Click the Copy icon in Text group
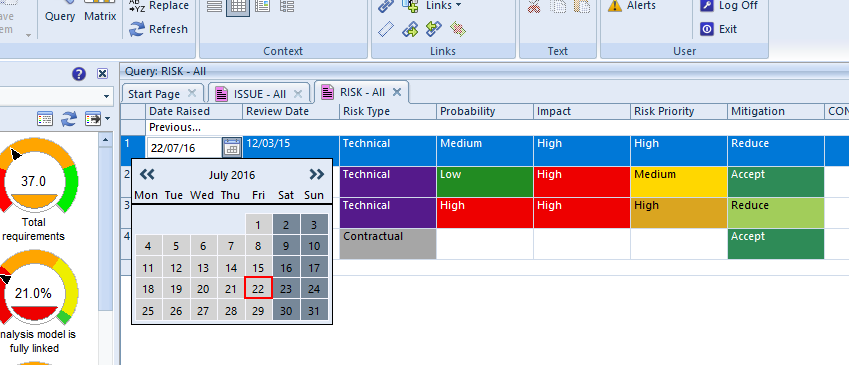The width and height of the screenshot is (849, 365). [558, 6]
